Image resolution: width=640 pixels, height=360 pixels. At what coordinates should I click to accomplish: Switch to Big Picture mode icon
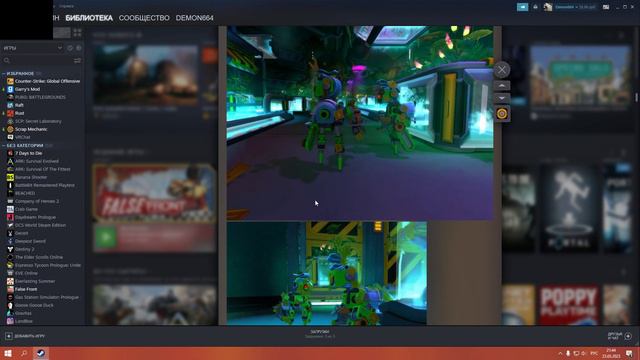coord(606,7)
